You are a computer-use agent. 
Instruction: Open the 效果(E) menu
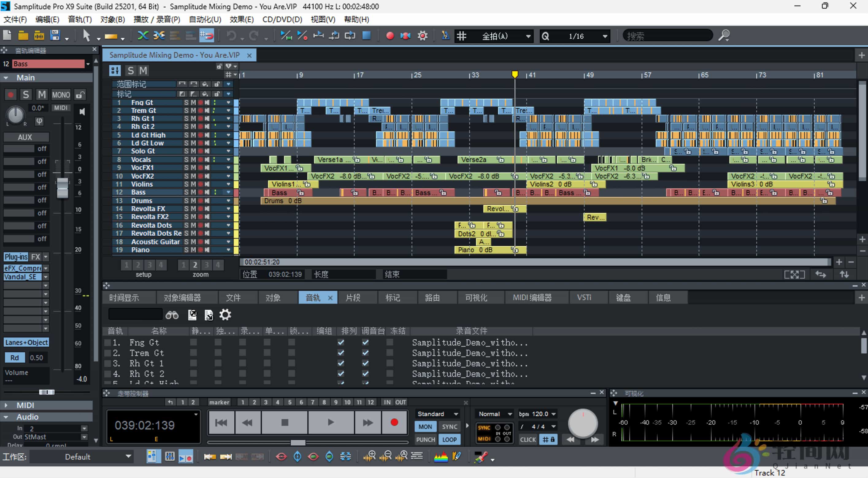pos(242,19)
